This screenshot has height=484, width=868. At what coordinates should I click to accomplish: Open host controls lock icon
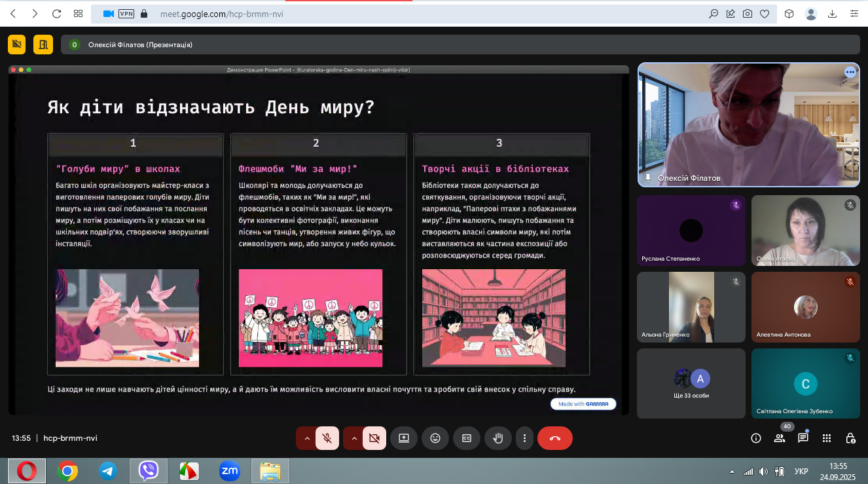[x=850, y=438]
